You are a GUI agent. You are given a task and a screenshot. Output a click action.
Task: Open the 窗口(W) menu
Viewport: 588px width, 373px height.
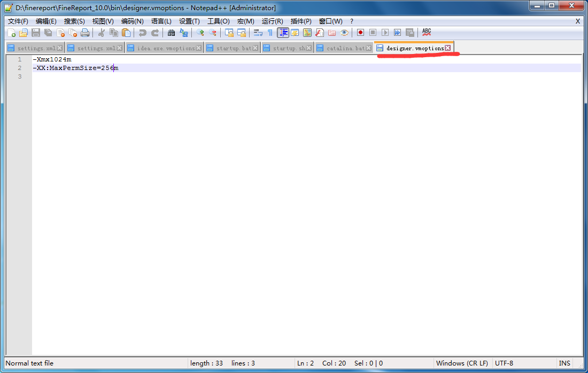(330, 21)
